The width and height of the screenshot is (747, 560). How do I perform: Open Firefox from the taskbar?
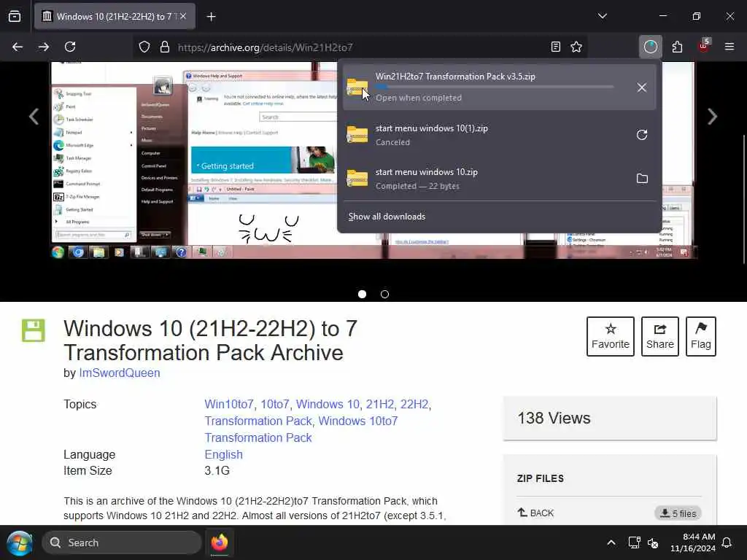(220, 542)
